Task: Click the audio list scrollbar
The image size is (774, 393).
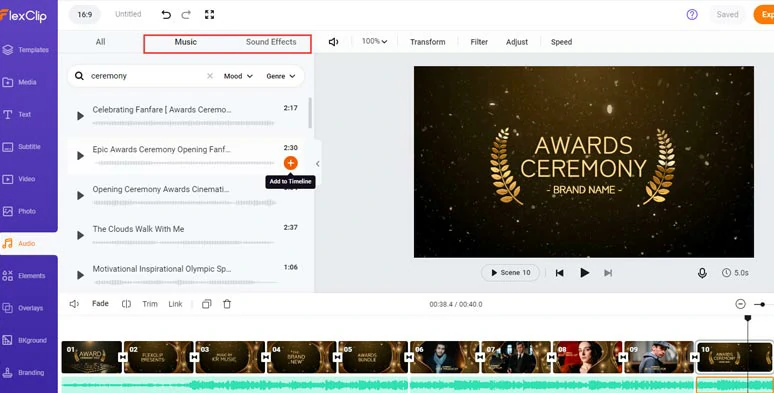Action: pos(310,113)
